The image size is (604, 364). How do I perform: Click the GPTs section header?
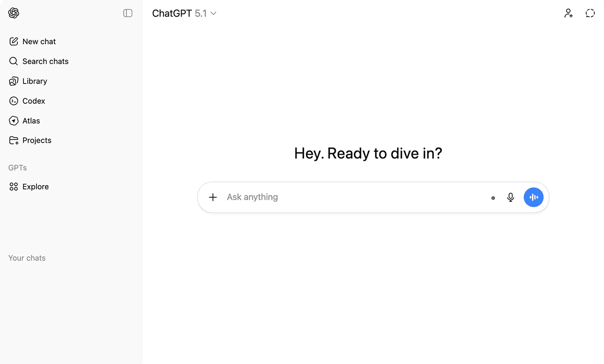tap(18, 168)
